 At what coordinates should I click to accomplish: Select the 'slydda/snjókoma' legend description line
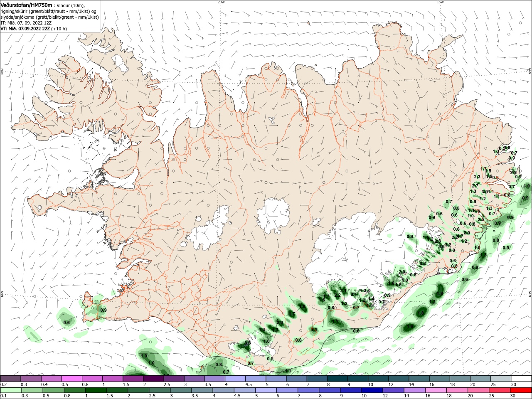[49, 17]
